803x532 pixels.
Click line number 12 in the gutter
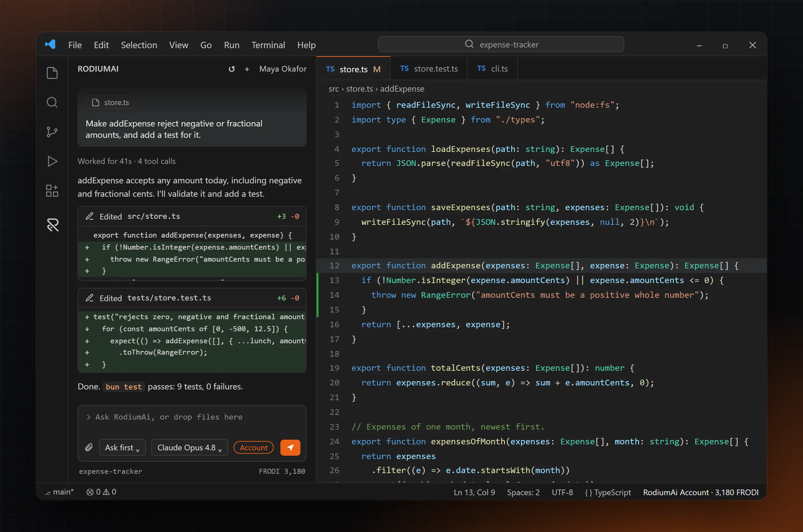pos(334,265)
